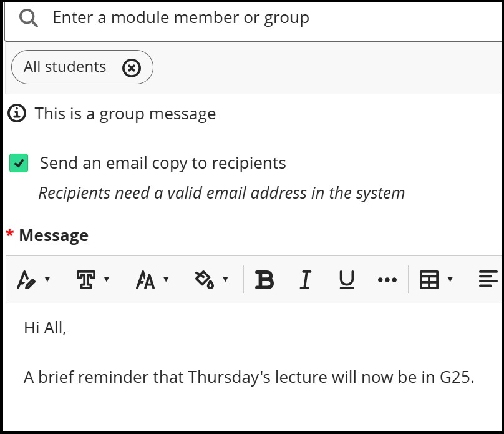The height and width of the screenshot is (434, 504).
Task: Select the insert table icon
Action: pos(429,279)
